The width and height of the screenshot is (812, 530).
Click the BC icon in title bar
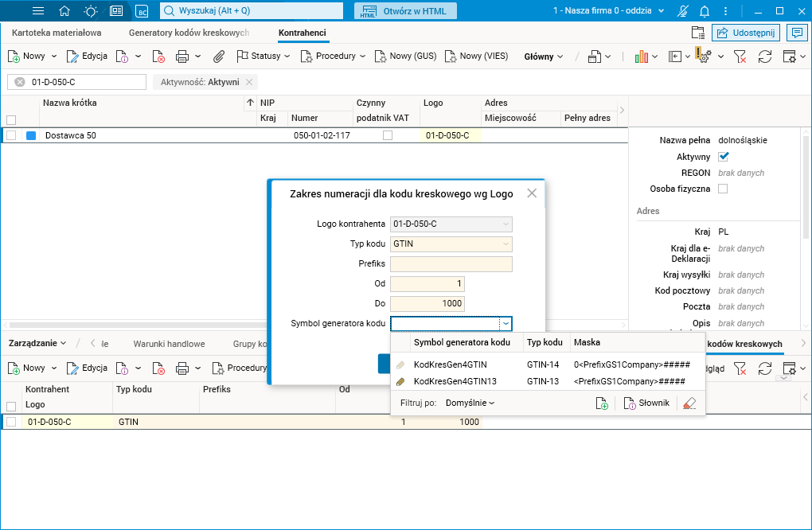point(142,11)
